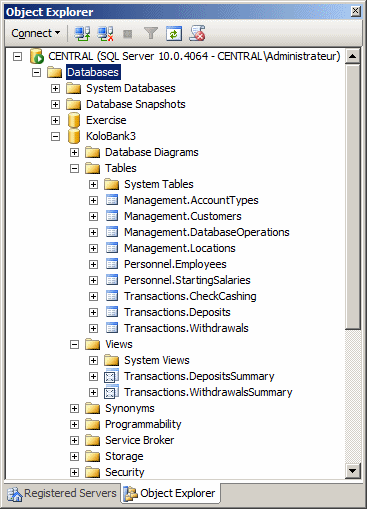Click the Transactions.CheckCashing table icon
The width and height of the screenshot is (367, 509).
[112, 296]
